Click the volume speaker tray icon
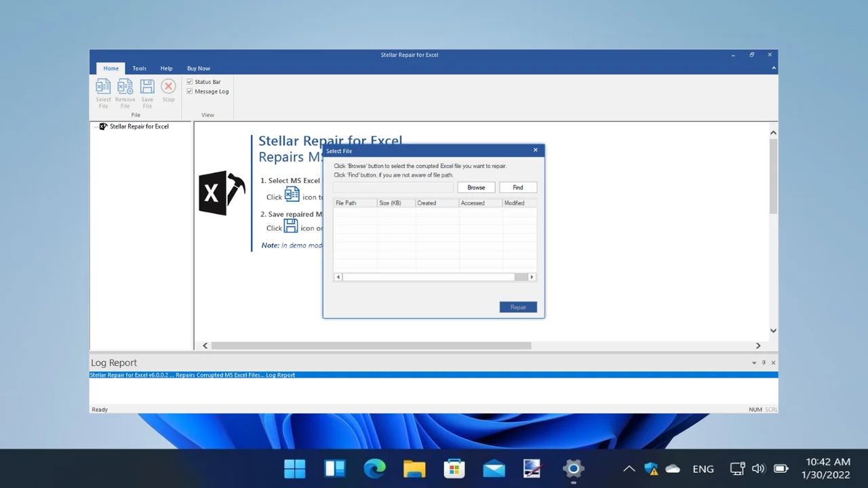The width and height of the screenshot is (868, 488). click(x=758, y=468)
